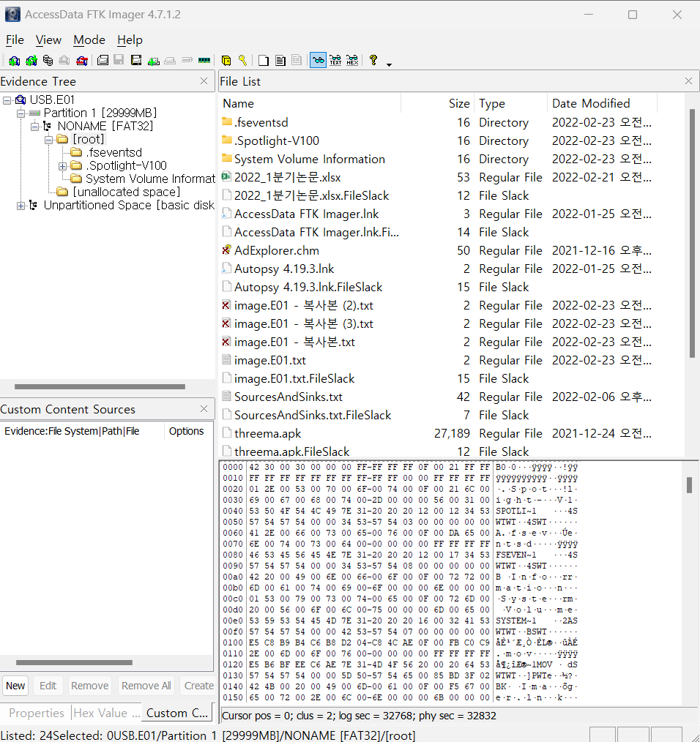The width and height of the screenshot is (700, 742).
Task: Sort file list by Size column
Action: 438,103
